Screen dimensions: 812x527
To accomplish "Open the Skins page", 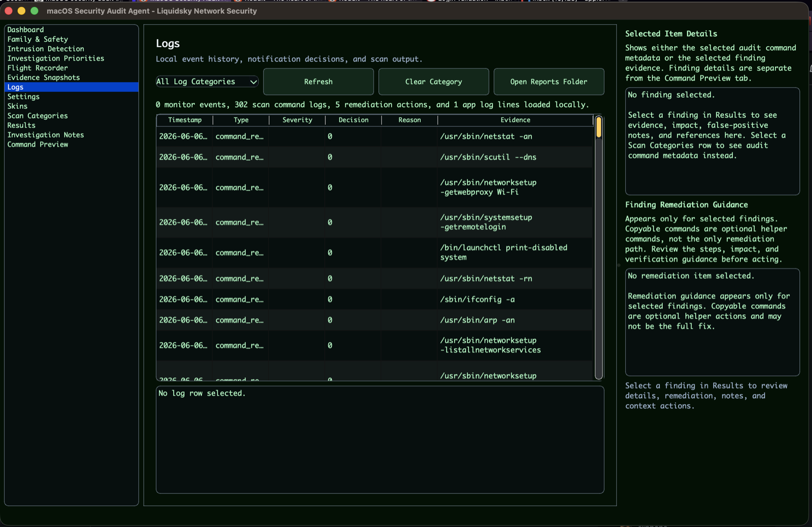I will coord(72,106).
